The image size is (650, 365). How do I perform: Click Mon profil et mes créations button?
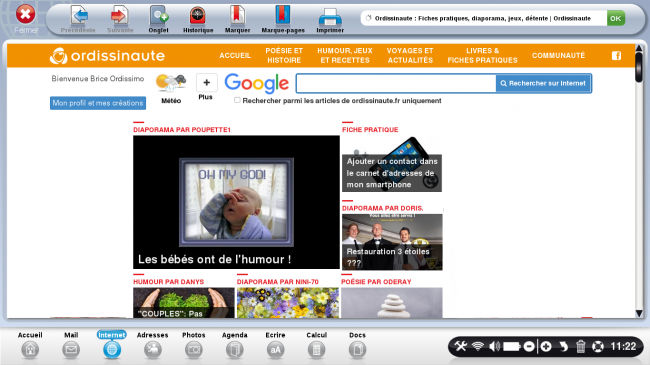[98, 103]
